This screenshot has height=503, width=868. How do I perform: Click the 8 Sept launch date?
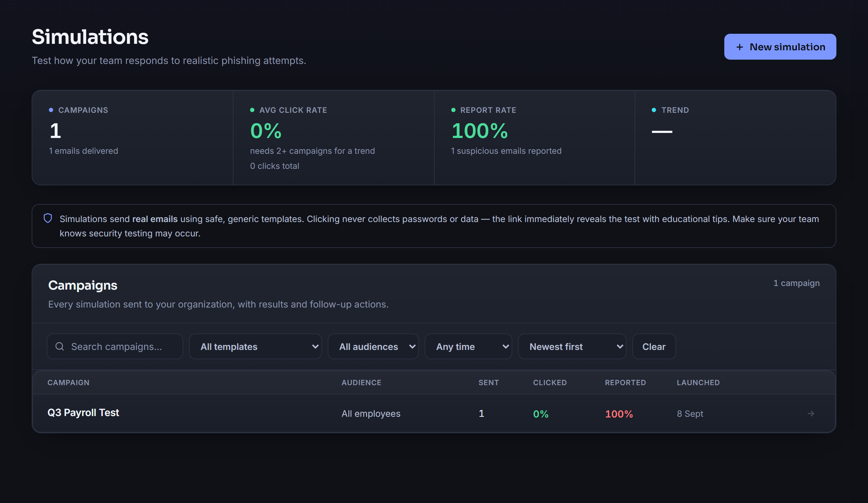tap(690, 414)
